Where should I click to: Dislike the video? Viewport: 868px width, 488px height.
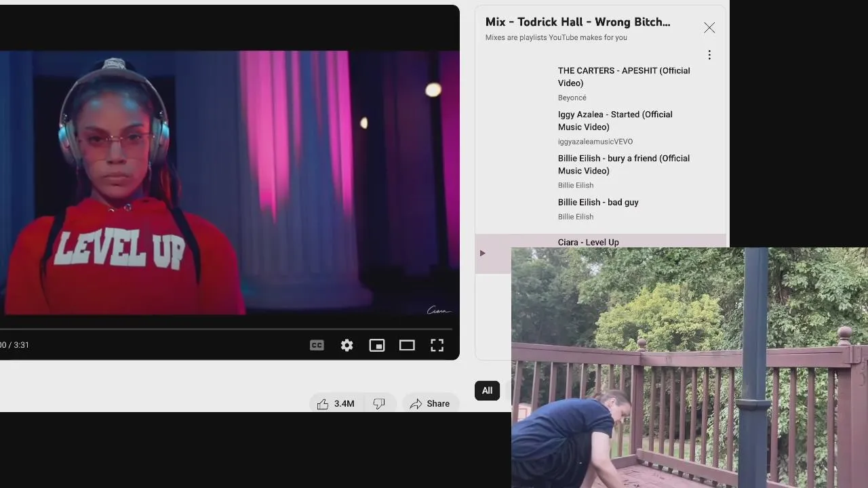point(378,403)
